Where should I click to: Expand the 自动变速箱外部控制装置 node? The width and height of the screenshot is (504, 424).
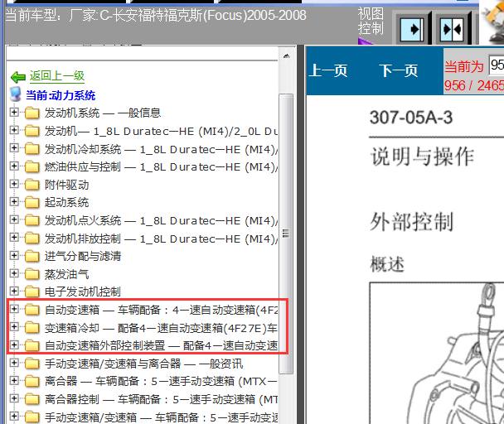[14, 344]
